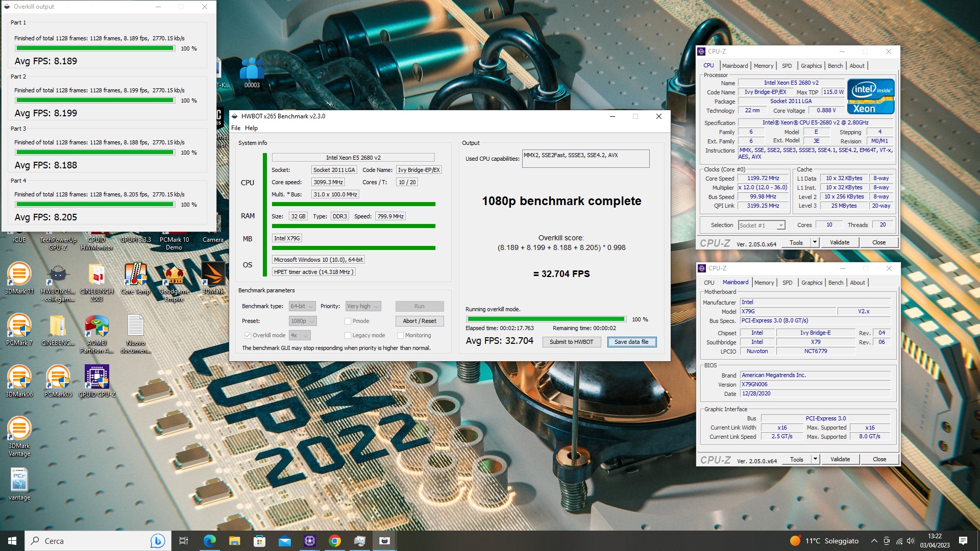Open the Benchmark type 64-bit dropdown
The width and height of the screenshot is (980, 551).
click(x=302, y=306)
